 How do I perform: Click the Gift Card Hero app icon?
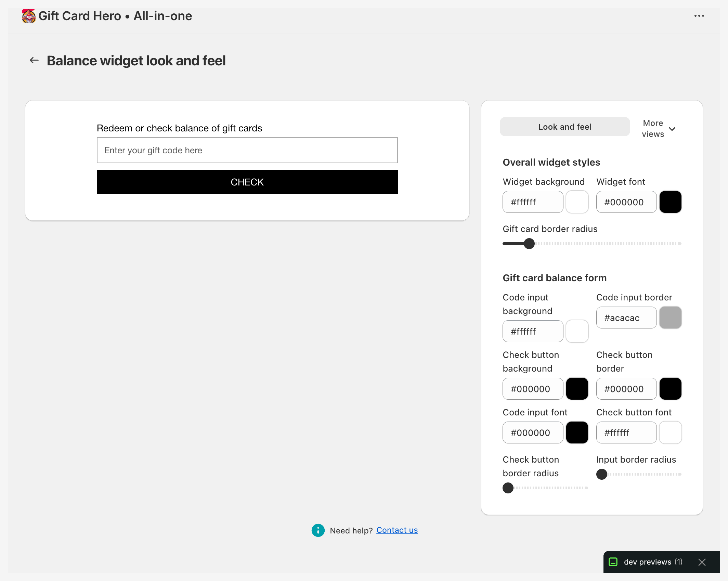pos(29,16)
